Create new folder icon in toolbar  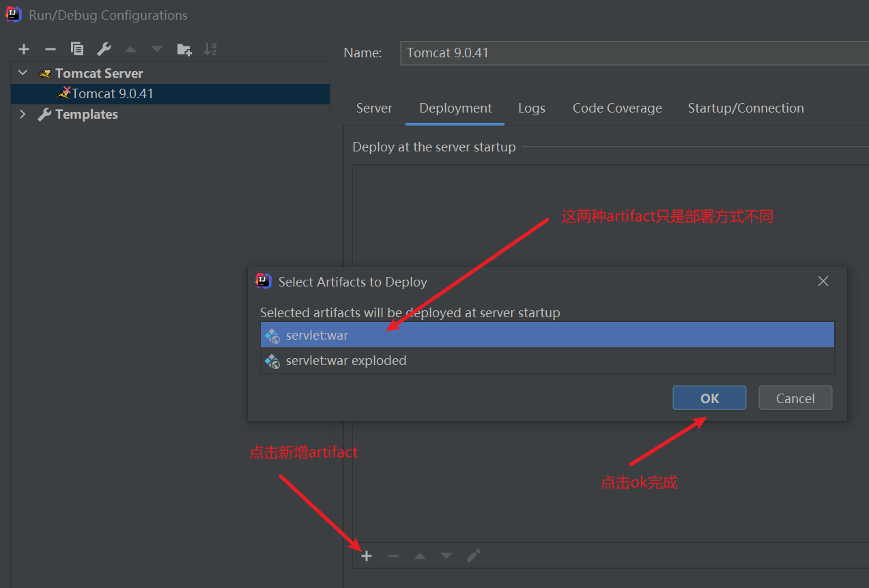pos(184,49)
